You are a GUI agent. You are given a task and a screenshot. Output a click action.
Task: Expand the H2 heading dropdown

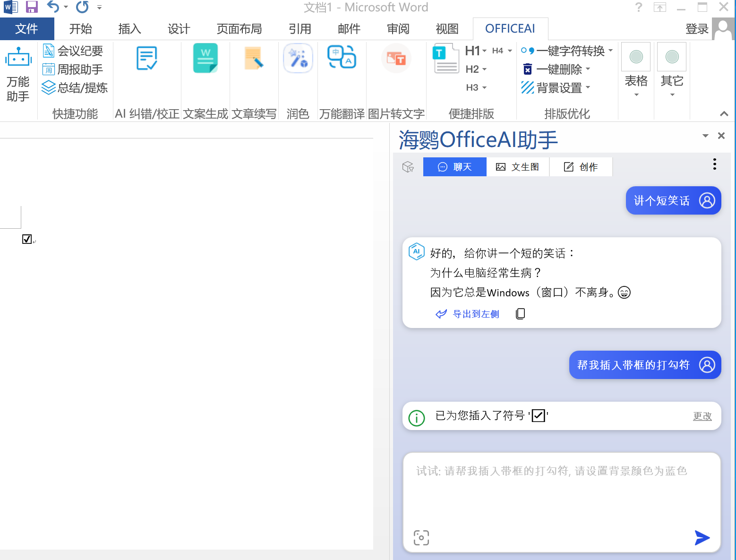click(x=484, y=69)
